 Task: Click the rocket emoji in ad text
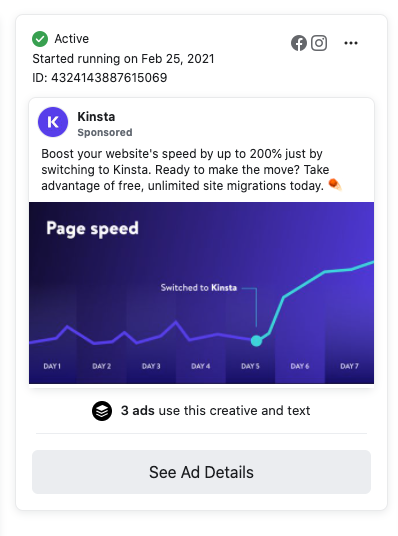click(335, 185)
